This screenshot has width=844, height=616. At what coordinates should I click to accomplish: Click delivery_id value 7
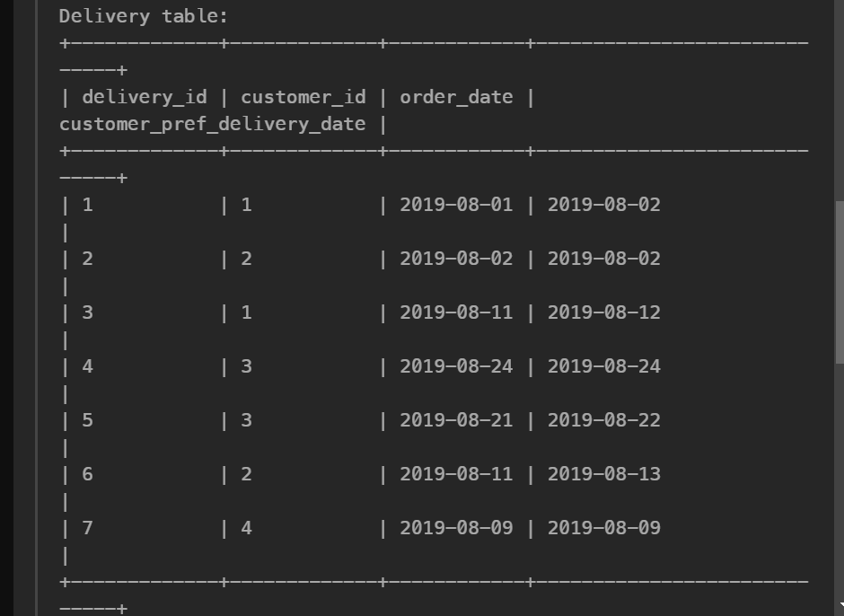(87, 528)
